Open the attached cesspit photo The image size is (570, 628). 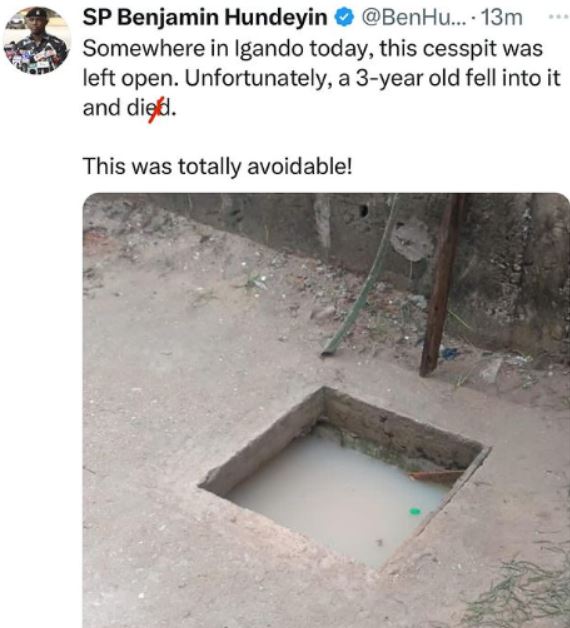click(326, 410)
